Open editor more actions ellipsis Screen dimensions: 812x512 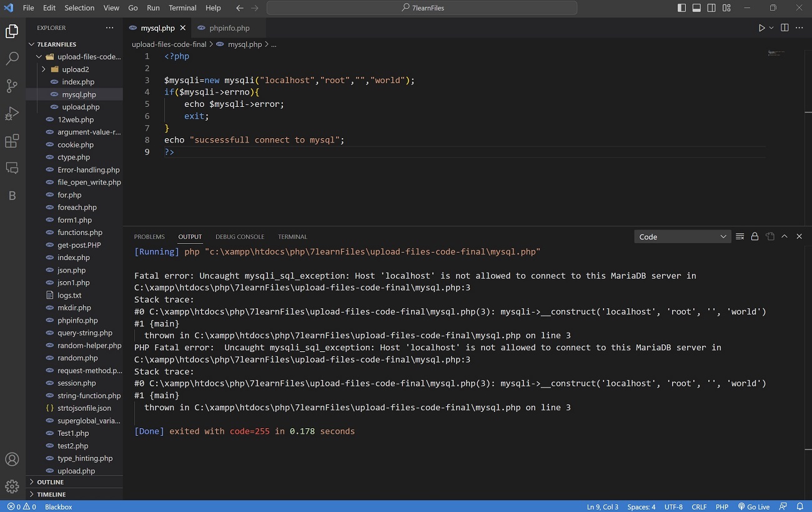800,28
